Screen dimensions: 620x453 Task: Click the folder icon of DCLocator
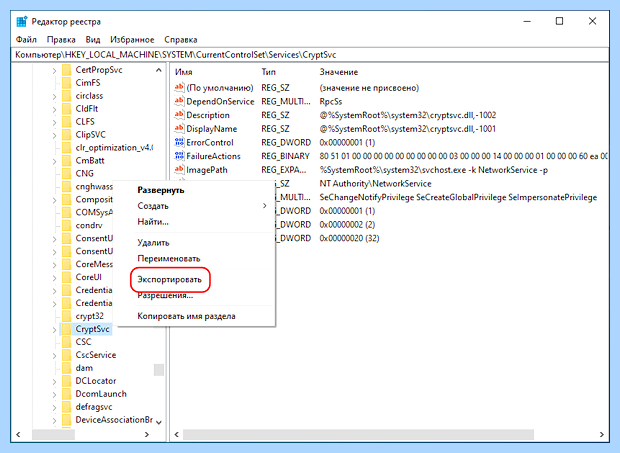pyautogui.click(x=66, y=381)
